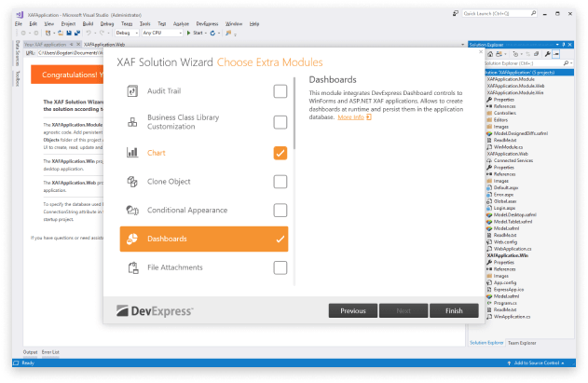This screenshot has height=383, width=588.
Task: Click Preview Selected Items icon in Solution Explorer
Action: pos(556,54)
